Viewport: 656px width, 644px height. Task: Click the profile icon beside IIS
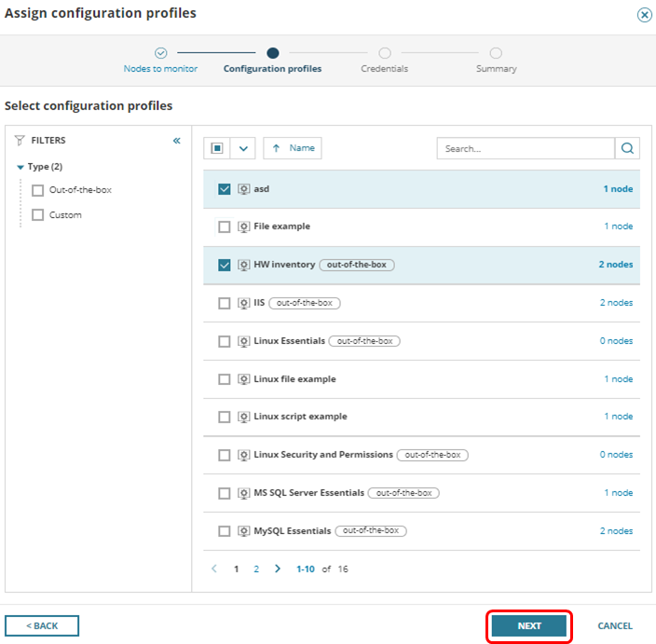click(x=243, y=303)
